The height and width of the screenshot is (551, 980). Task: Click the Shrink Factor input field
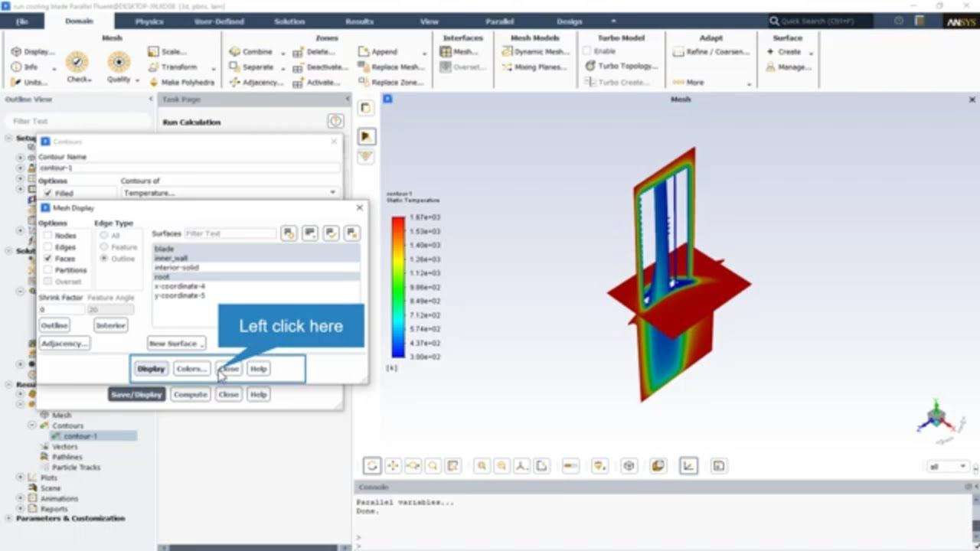[61, 310]
